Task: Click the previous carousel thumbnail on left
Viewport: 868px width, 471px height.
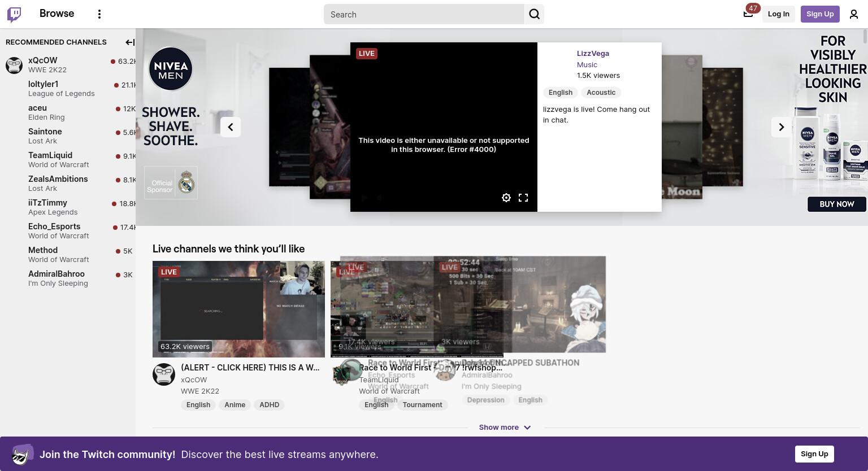Action: [x=330, y=127]
